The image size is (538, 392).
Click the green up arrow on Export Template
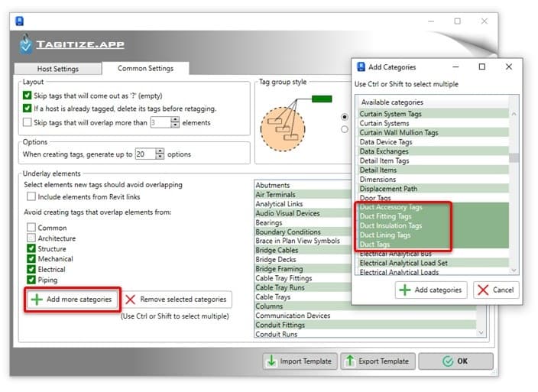350,361
